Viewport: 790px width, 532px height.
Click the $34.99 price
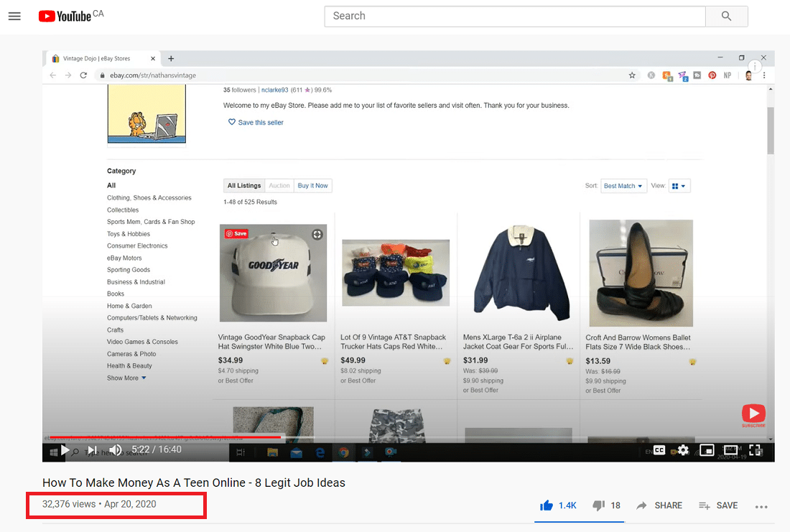[x=231, y=360]
